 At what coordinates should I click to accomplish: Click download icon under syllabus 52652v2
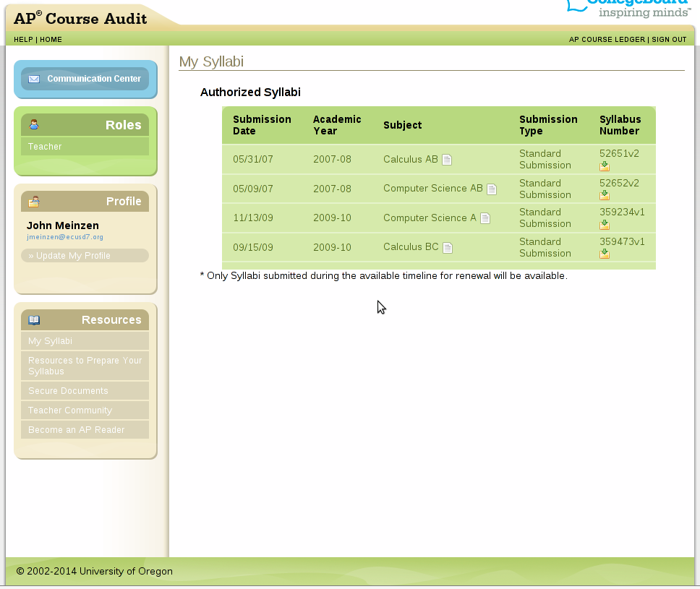[x=605, y=195]
